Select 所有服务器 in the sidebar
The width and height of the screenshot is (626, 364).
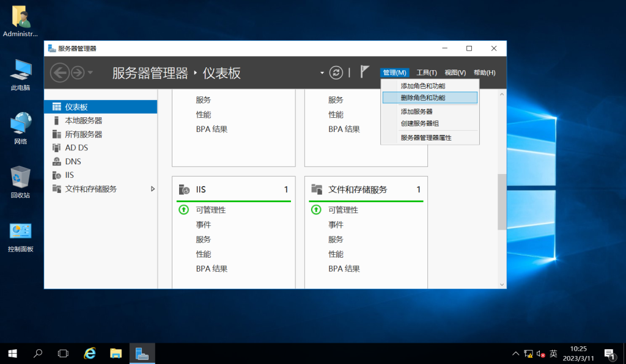[x=101, y=134]
